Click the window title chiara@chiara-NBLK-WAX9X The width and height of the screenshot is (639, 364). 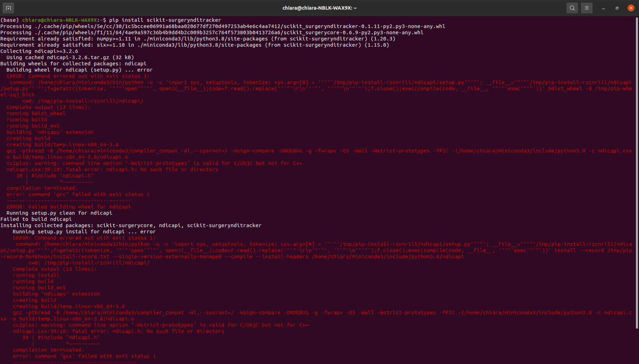point(319,8)
